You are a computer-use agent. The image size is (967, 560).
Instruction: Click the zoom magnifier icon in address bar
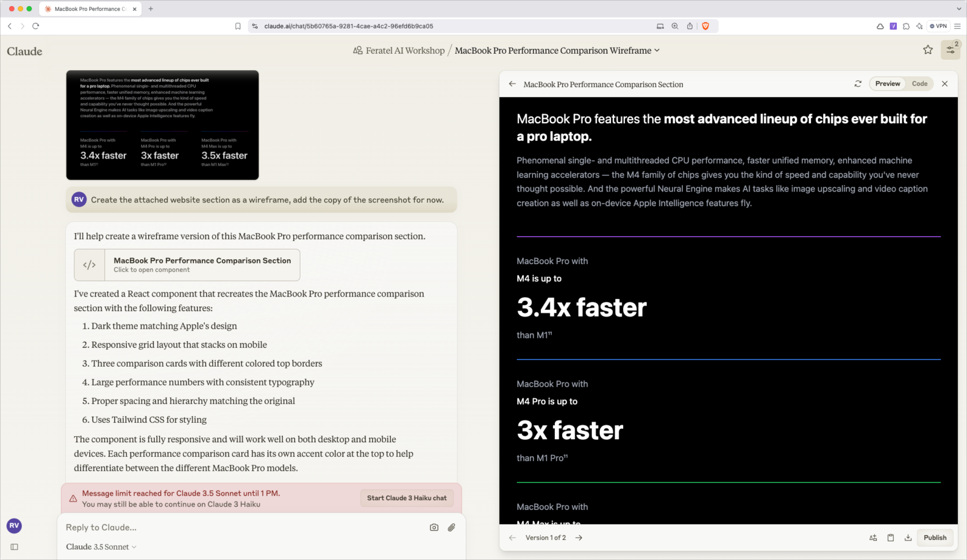click(674, 26)
